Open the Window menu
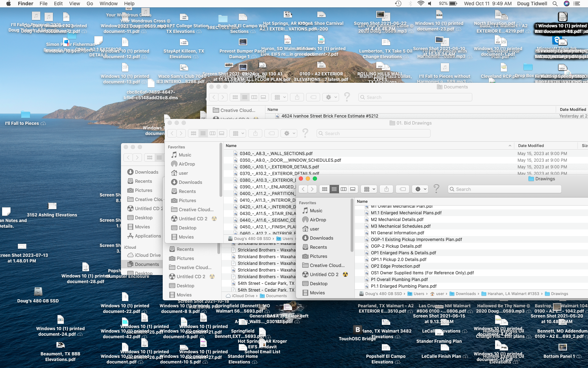This screenshot has height=368, width=588. (108, 4)
